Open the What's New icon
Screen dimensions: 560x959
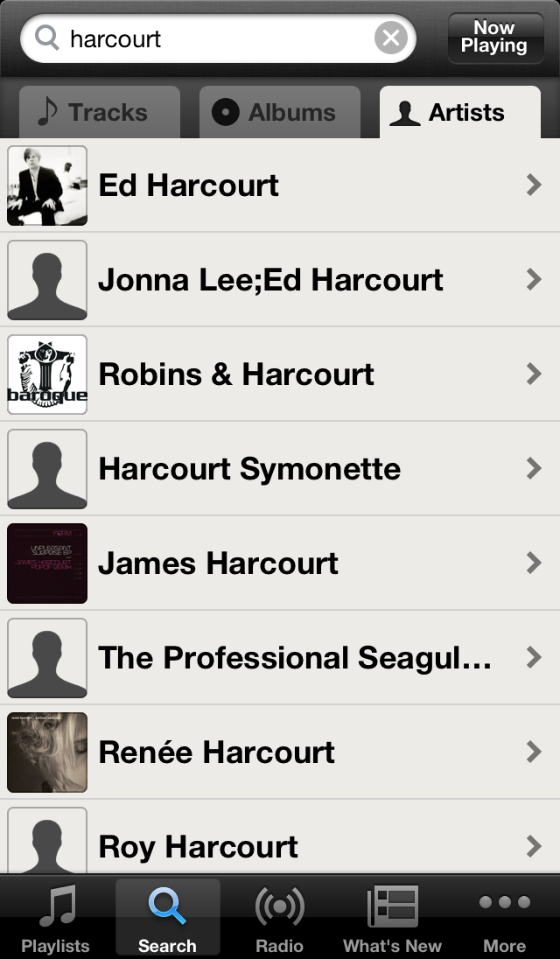(392, 907)
